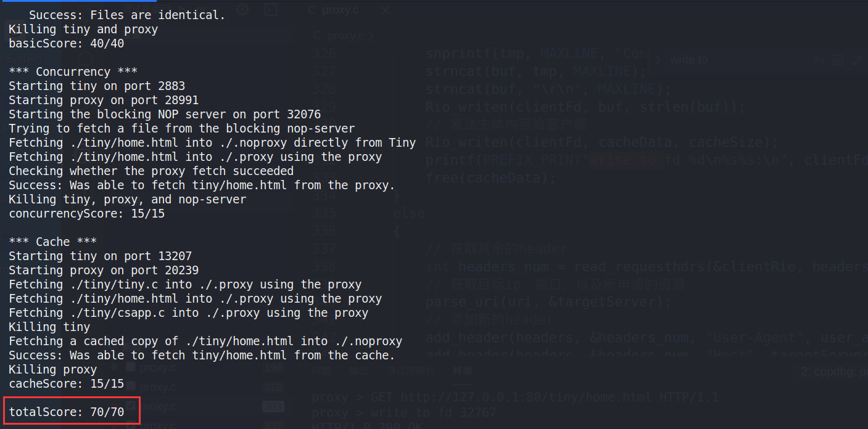Toggle the proxy.c breakpoint at line 303
Image resolution: width=868 pixels, height=429 pixels.
pos(131,406)
